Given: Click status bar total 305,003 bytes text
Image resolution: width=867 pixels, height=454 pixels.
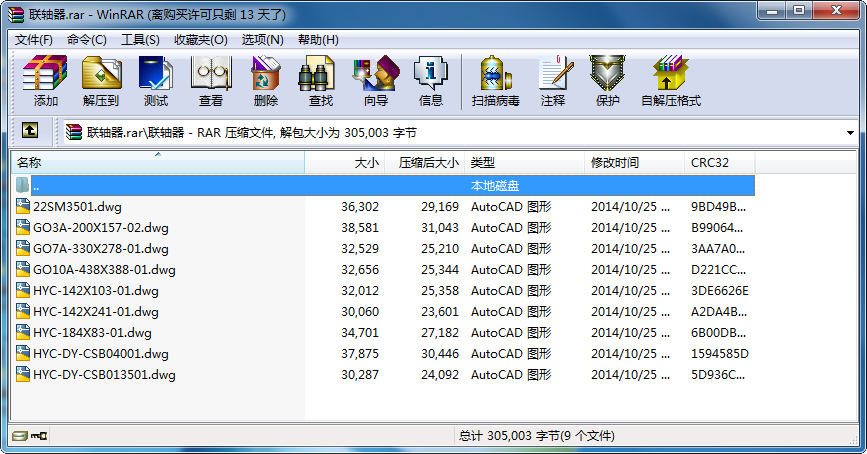Looking at the screenshot, I should pos(536,436).
